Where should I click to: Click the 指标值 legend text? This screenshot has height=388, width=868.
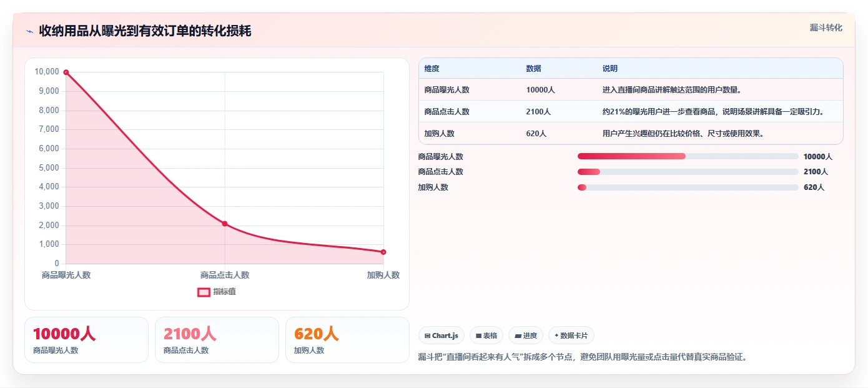(224, 292)
